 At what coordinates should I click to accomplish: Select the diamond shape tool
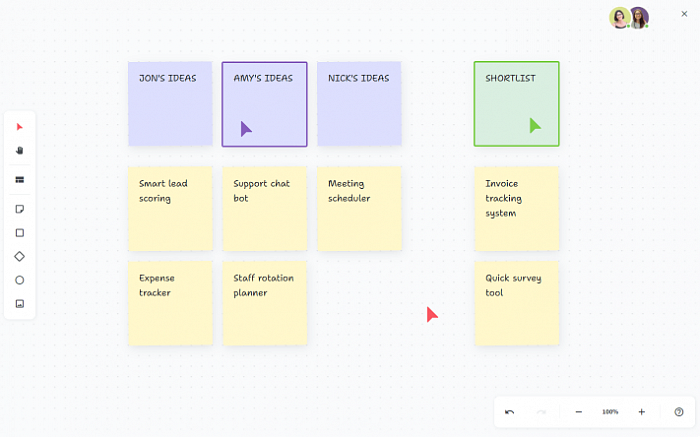click(19, 256)
